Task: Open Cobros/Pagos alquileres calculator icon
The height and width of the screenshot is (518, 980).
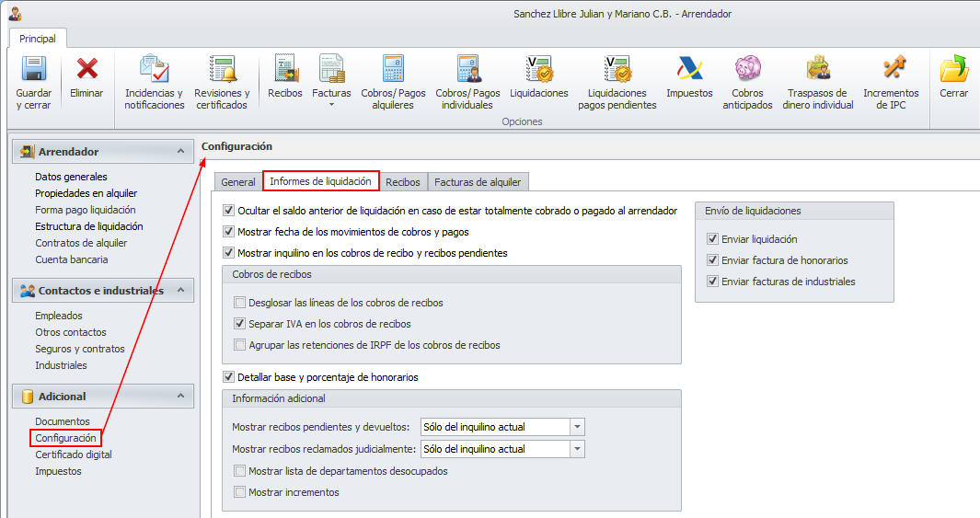Action: coord(393,69)
